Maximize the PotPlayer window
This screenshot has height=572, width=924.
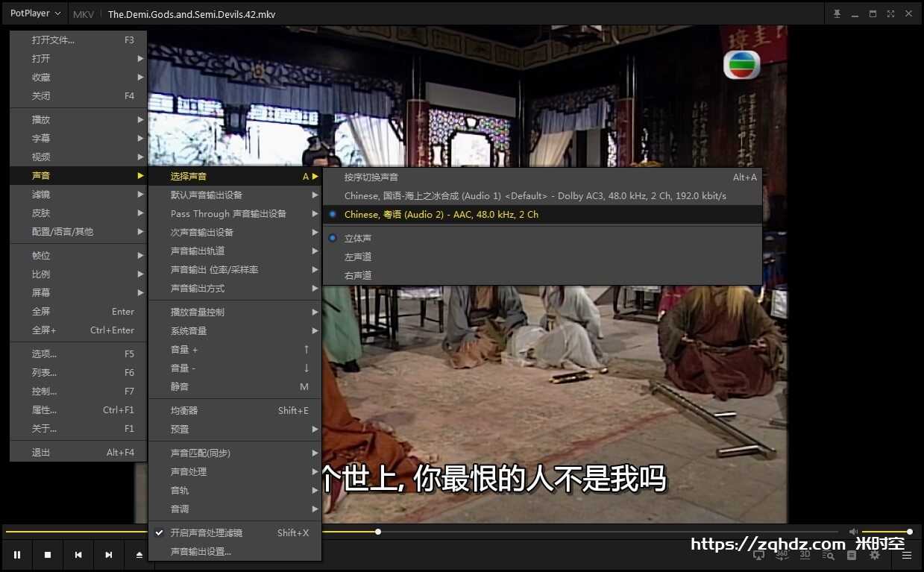[873, 13]
